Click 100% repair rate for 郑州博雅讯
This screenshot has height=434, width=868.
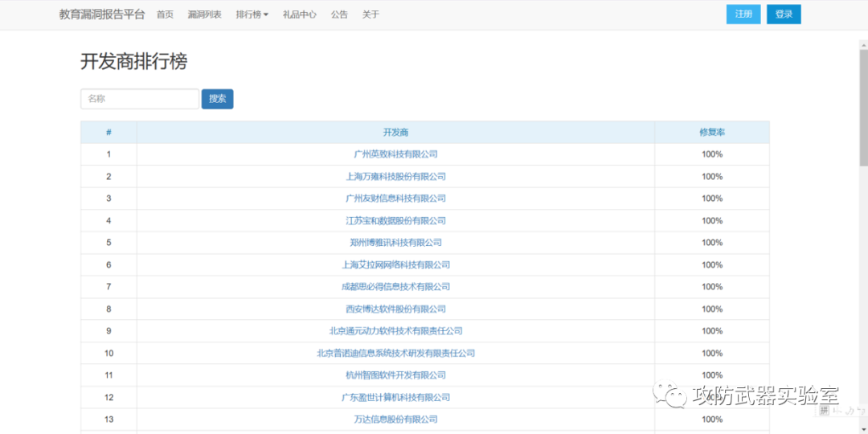712,243
